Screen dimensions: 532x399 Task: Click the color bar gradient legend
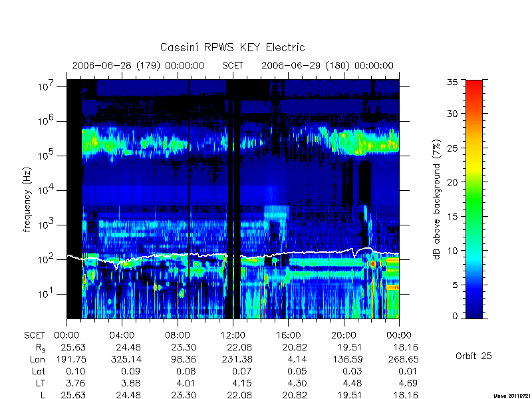tap(474, 199)
